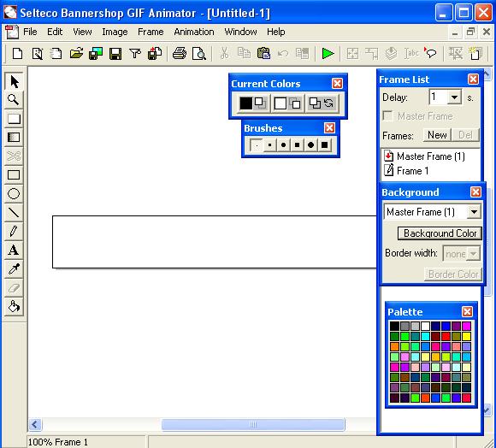Viewport: 496px width, 448px height.
Task: Open the Animation menu
Action: (194, 32)
